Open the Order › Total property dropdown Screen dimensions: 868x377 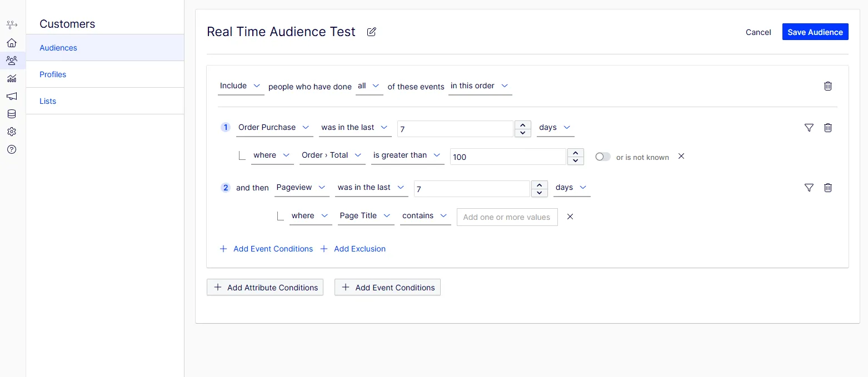click(x=333, y=155)
